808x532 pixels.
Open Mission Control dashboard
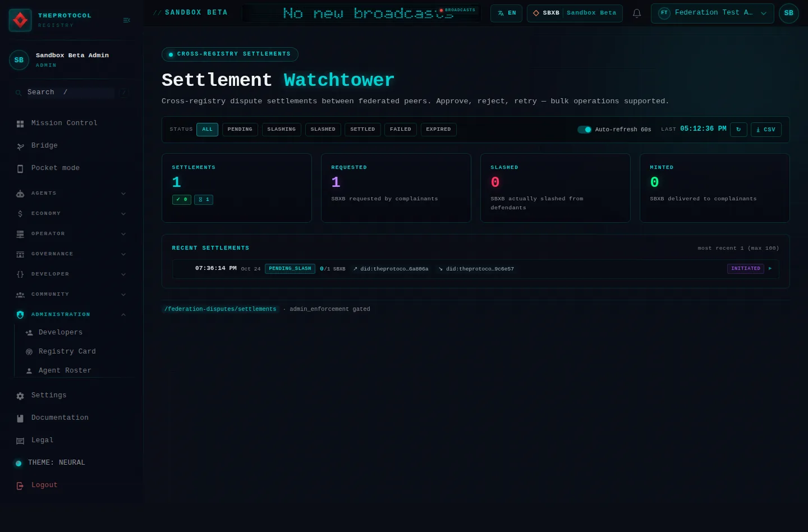71,123
